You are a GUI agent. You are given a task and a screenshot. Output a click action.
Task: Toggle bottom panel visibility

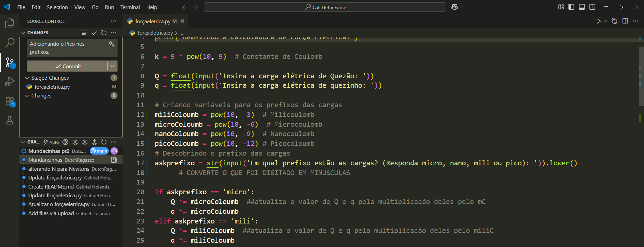(x=582, y=7)
